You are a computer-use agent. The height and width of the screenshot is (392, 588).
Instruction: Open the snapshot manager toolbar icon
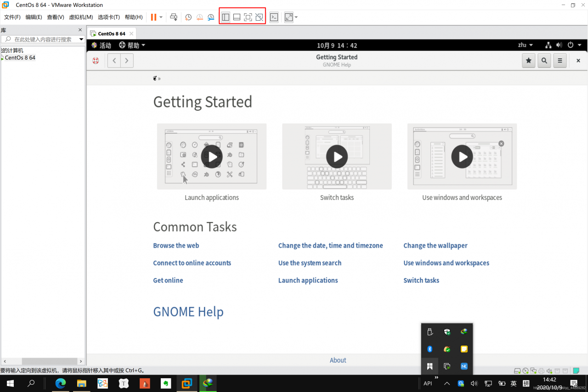pyautogui.click(x=211, y=17)
